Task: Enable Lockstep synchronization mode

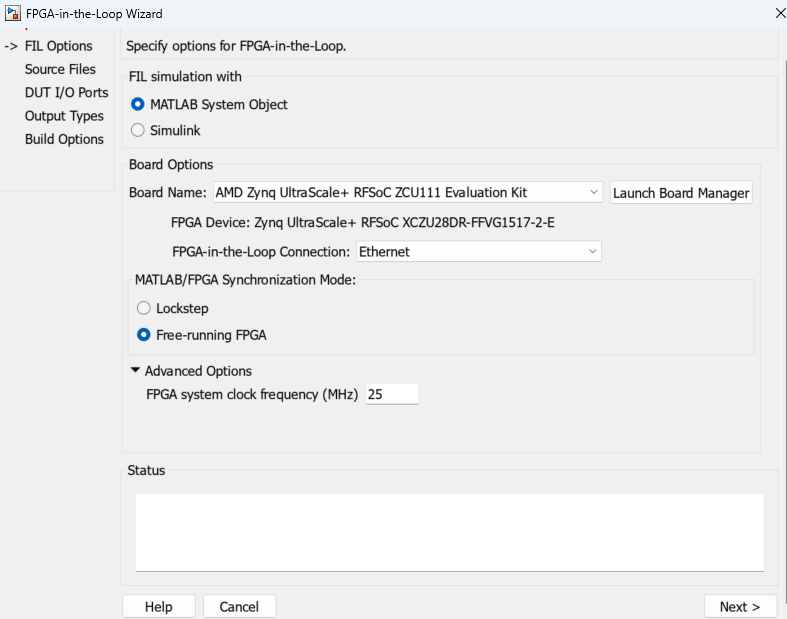Action: (x=144, y=309)
